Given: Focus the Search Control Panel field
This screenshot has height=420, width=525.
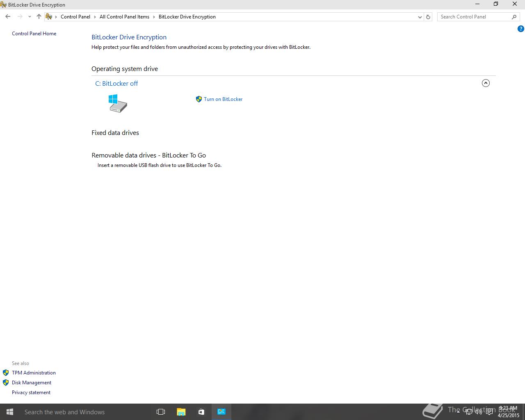Looking at the screenshot, I should pos(474,17).
